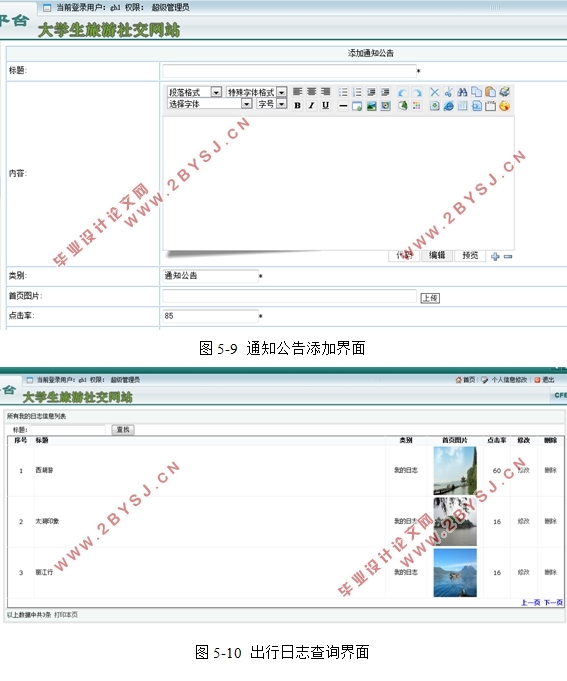
Task: Click the calendar date icon in editor
Action: tap(490, 106)
